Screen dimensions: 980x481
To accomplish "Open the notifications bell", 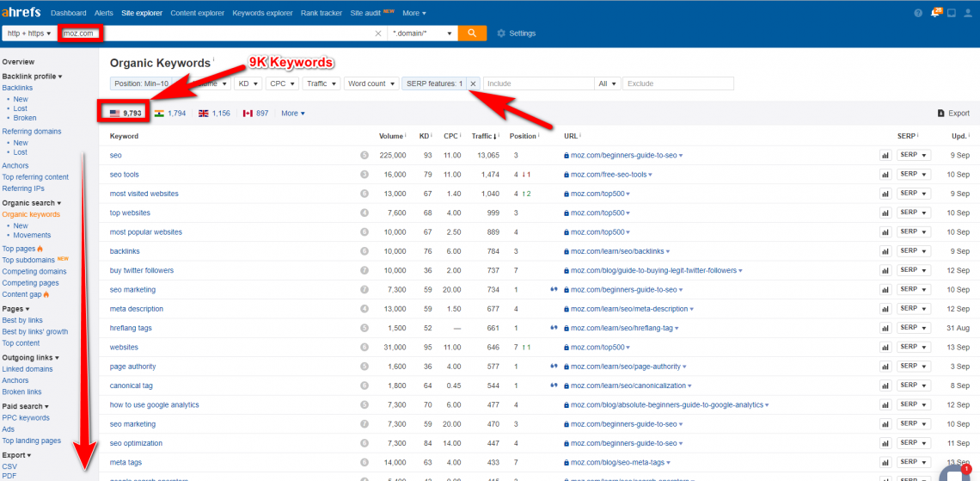I will pos(934,13).
